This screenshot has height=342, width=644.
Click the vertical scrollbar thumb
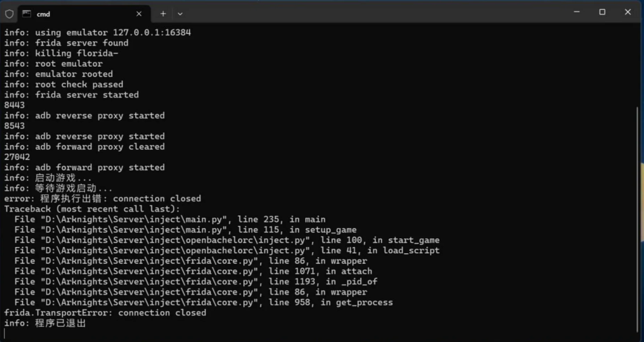point(637,219)
